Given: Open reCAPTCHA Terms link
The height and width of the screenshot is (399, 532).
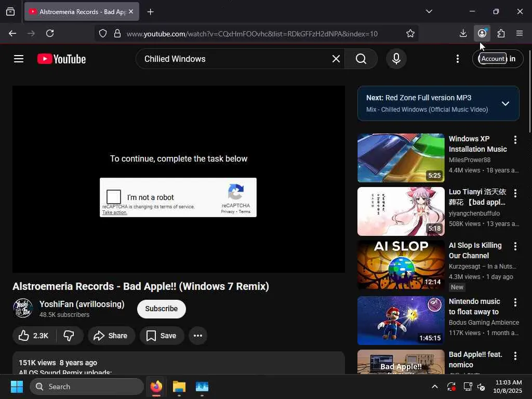Looking at the screenshot, I should (244, 212).
